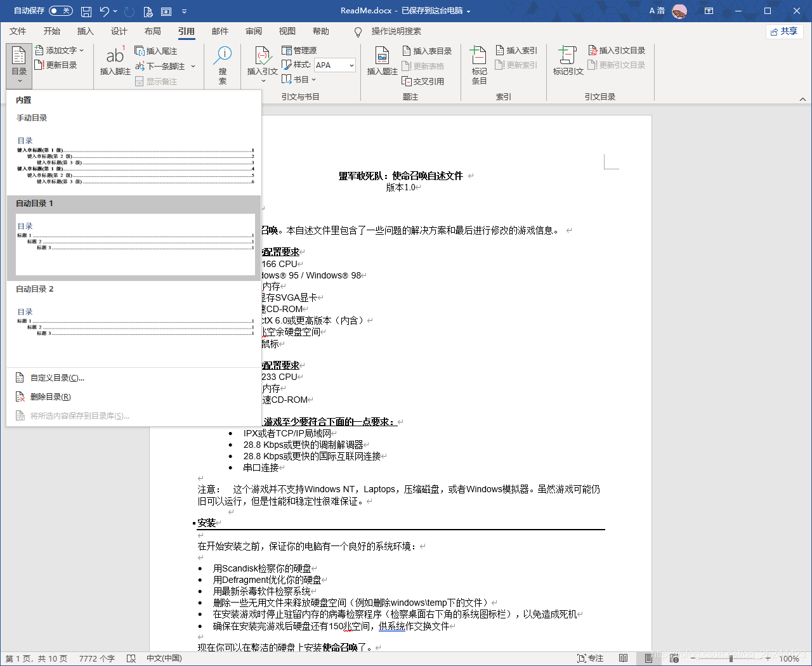The width and height of the screenshot is (812, 666).
Task: Switch to the 开始 tab
Action: 51,31
